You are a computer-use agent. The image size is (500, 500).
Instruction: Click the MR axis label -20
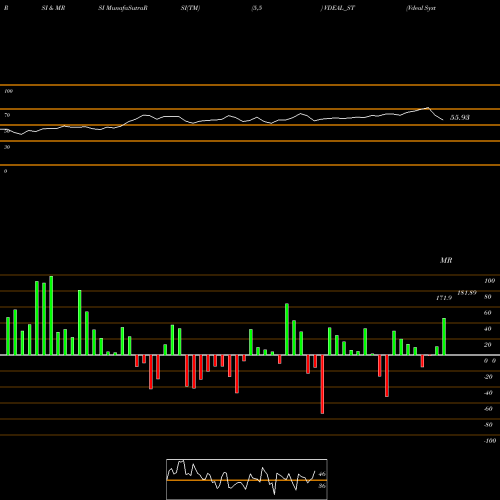click(x=488, y=377)
